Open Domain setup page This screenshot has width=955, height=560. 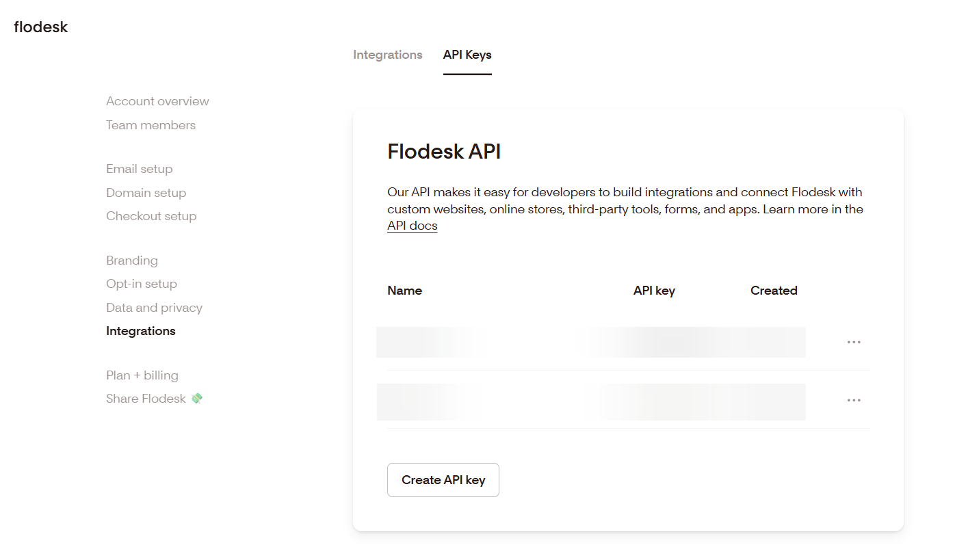(146, 193)
